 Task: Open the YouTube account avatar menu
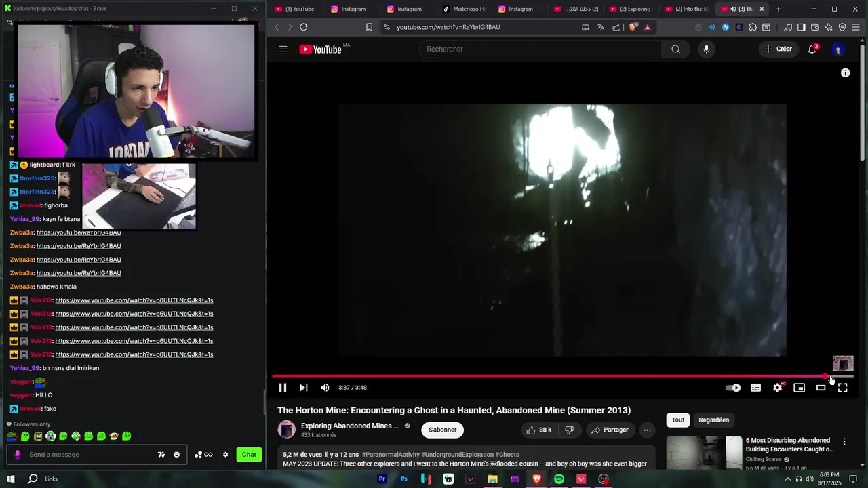pos(838,49)
